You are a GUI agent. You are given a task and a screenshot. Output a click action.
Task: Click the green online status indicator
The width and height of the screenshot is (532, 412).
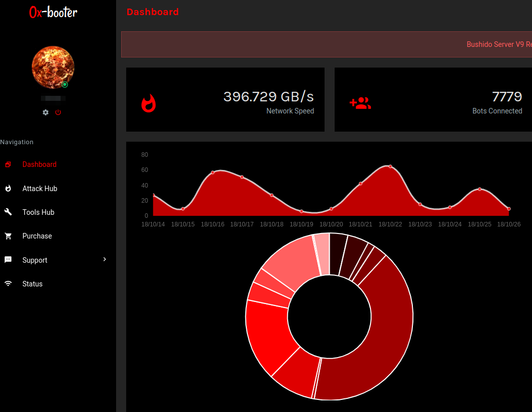65,84
